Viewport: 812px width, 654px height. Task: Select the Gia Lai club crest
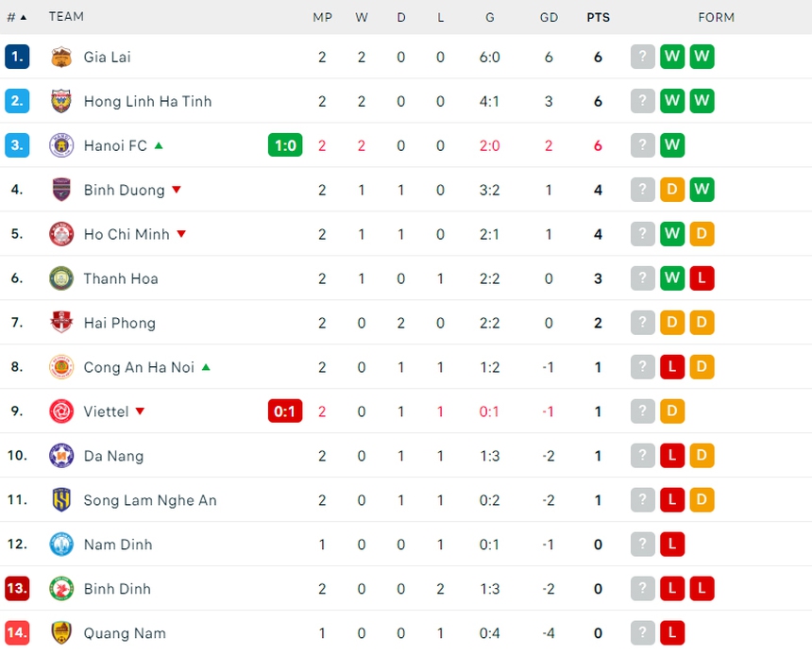60,57
